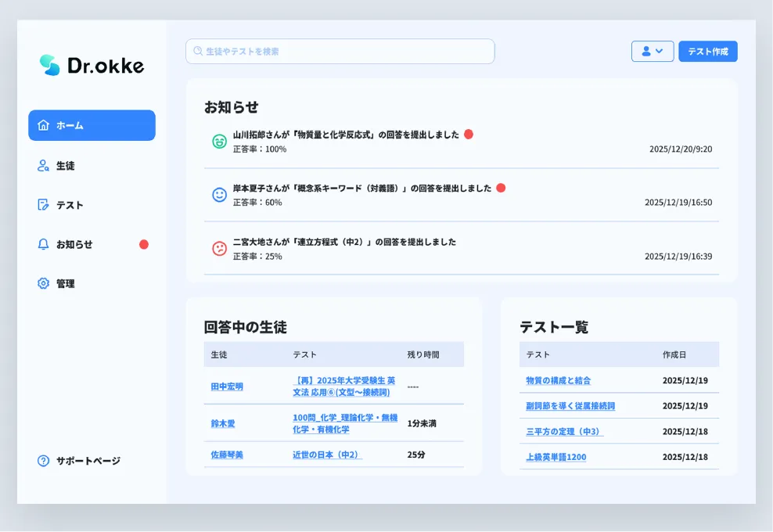Click the Dr.okke logo icon

[50, 65]
